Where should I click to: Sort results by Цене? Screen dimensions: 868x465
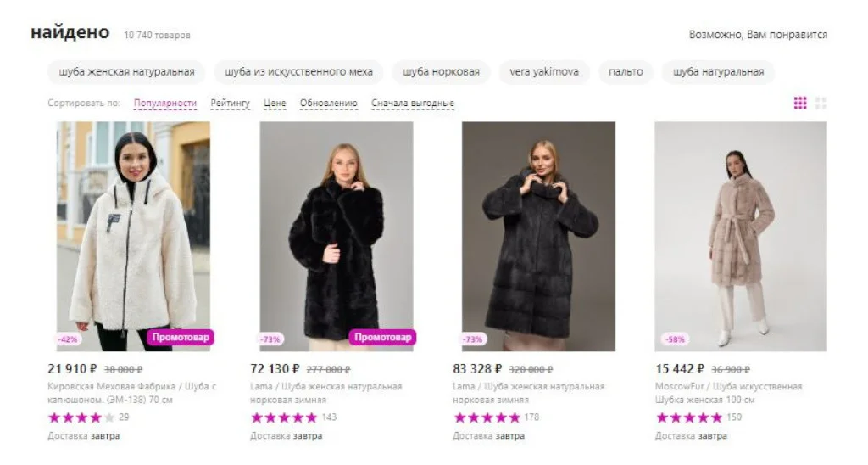click(x=275, y=104)
